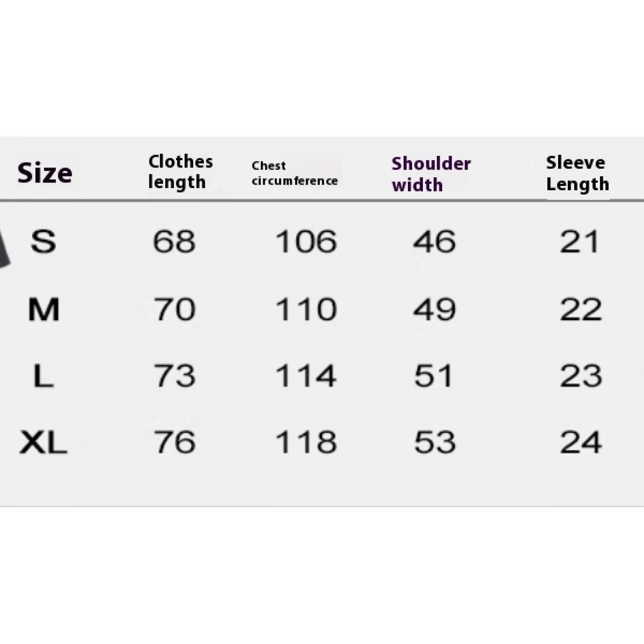Click the sleeve length value 22

point(580,309)
